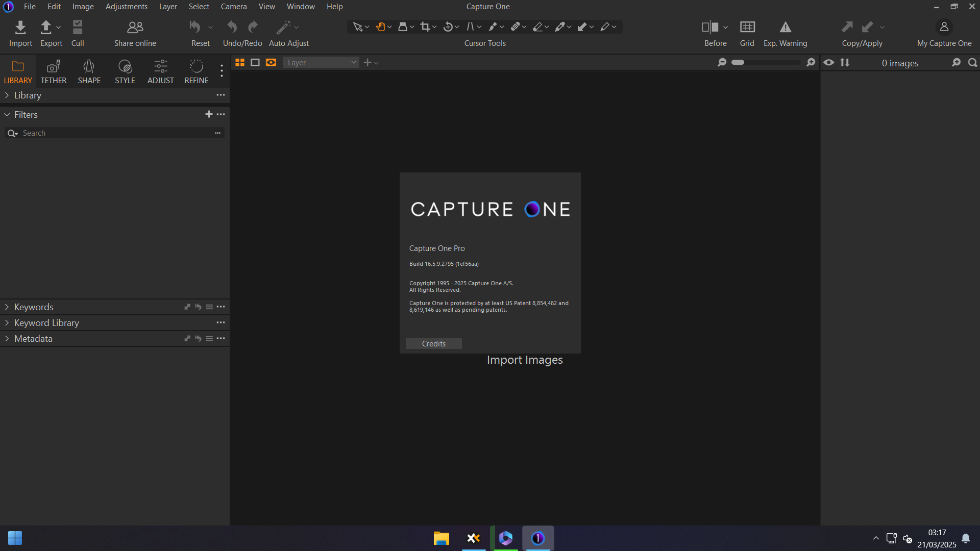Select the White Balance picker tool
Image resolution: width=980 pixels, height=551 pixels.
click(560, 27)
